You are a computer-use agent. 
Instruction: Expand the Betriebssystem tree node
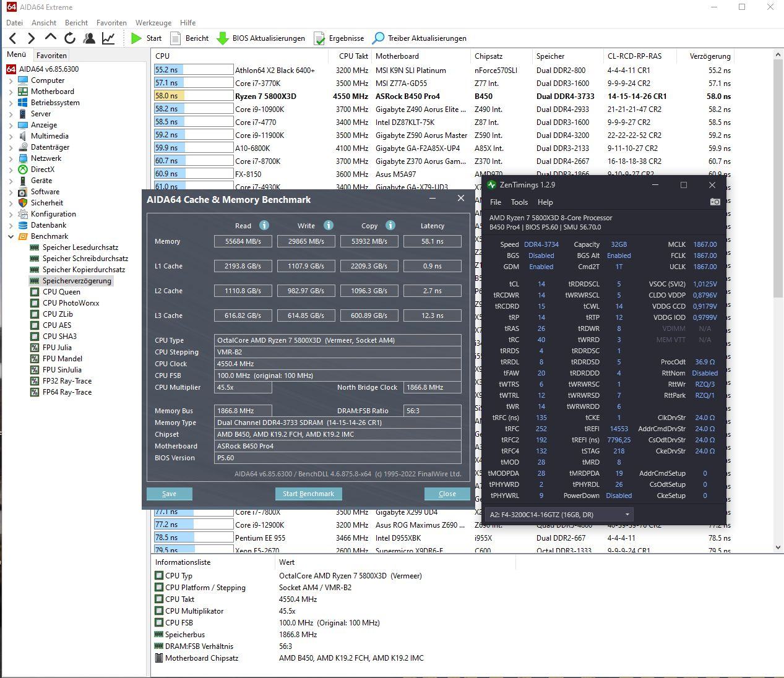pos(11,103)
